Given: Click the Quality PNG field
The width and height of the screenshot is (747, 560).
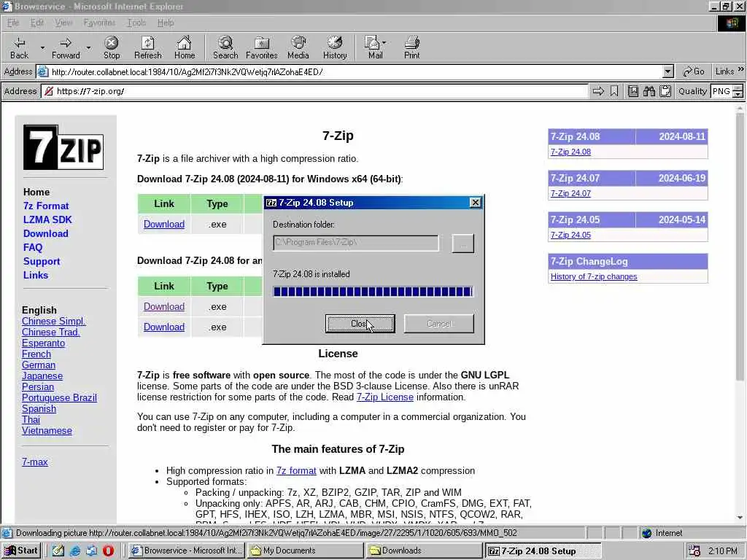Looking at the screenshot, I should (x=721, y=91).
